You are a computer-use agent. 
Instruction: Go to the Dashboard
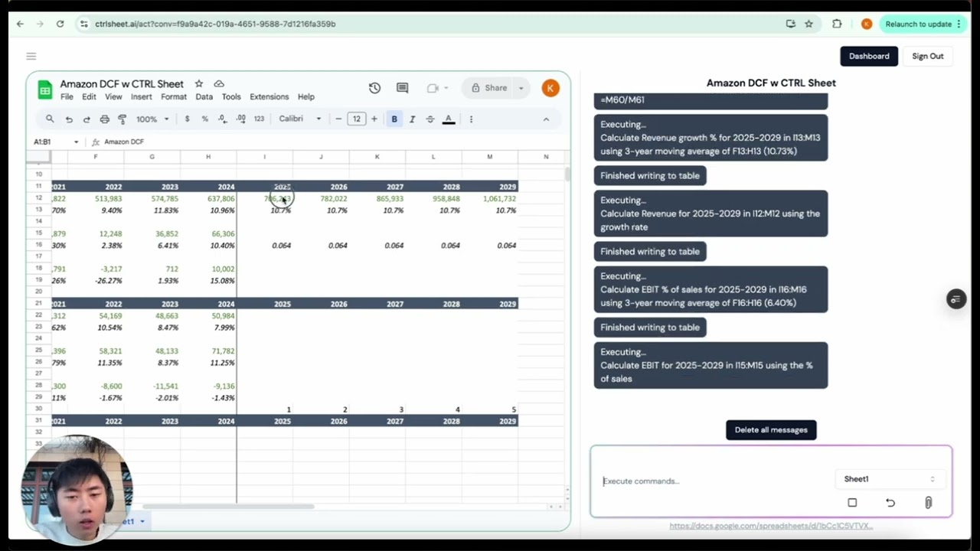pos(869,56)
